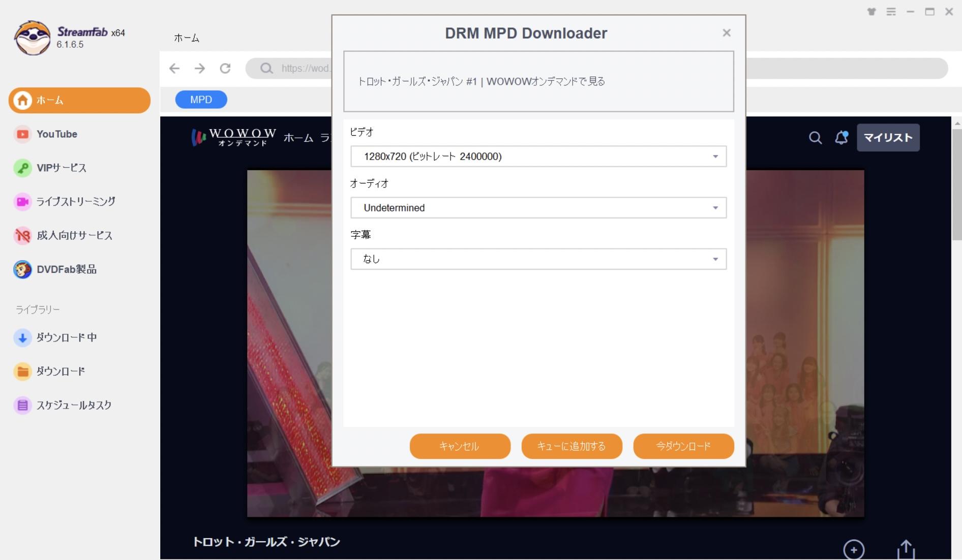Open ライブストリーミング in the sidebar

pyautogui.click(x=76, y=201)
